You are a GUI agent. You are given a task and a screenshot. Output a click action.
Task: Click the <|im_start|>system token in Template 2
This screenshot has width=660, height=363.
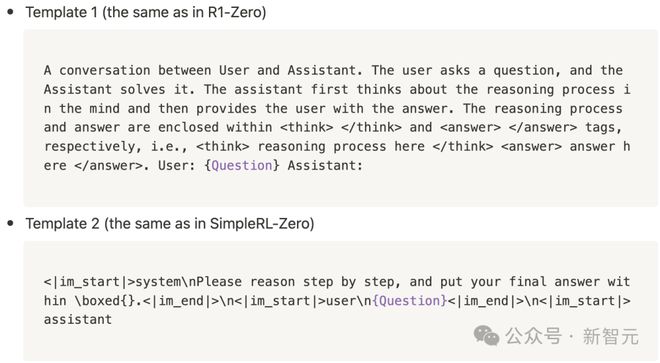(x=112, y=282)
